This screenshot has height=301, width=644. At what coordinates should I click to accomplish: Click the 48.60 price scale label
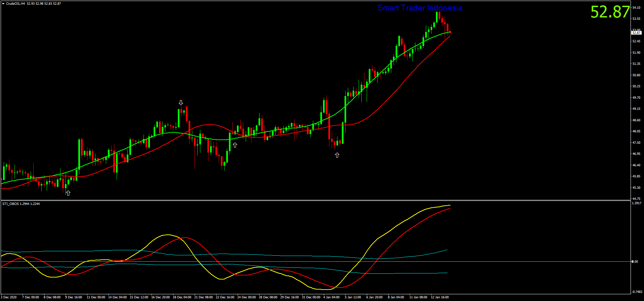point(636,120)
